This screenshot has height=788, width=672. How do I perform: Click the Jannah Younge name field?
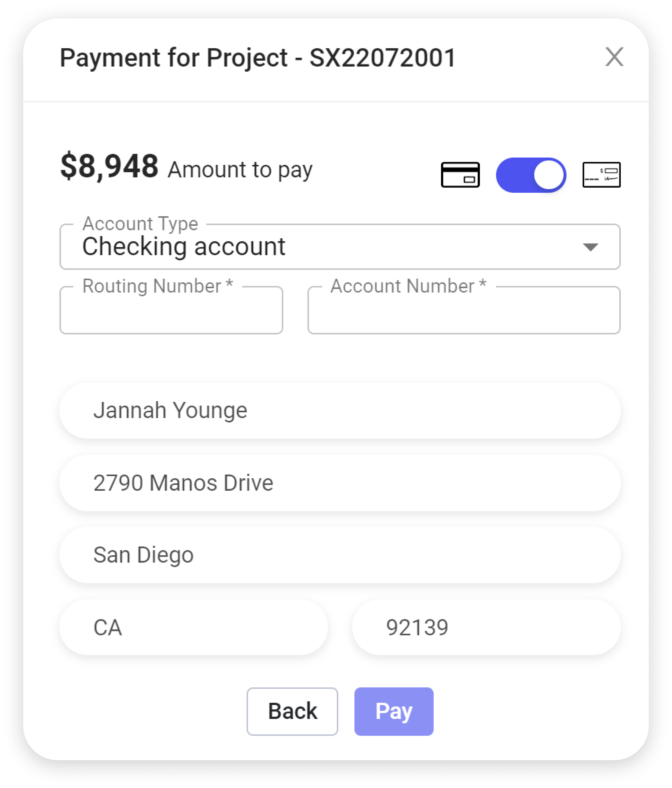tap(340, 410)
